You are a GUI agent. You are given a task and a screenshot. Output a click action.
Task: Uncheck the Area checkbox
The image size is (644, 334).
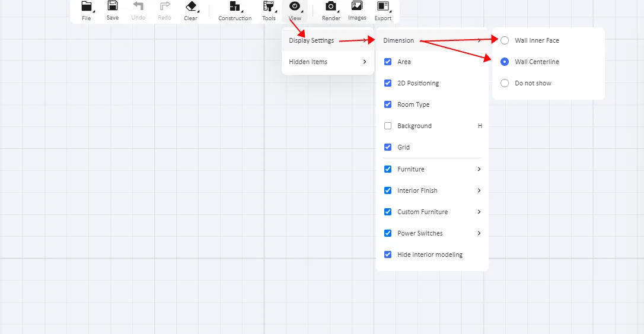tap(388, 62)
